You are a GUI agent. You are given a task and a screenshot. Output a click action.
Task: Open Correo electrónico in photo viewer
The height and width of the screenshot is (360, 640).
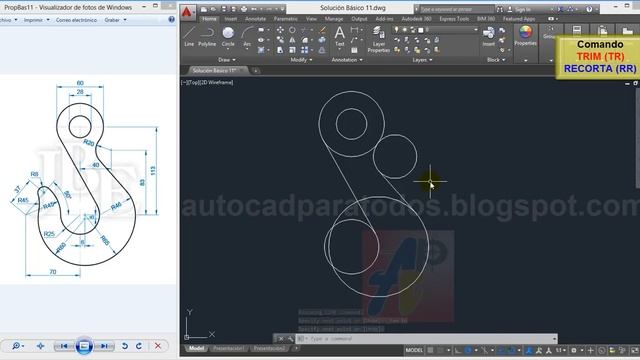pyautogui.click(x=76, y=20)
